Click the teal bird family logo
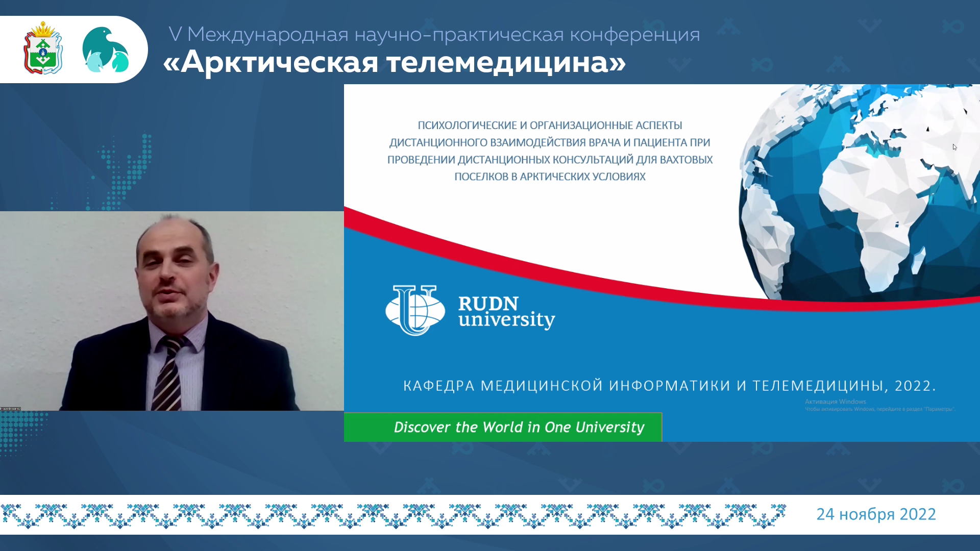980x551 pixels. point(106,50)
